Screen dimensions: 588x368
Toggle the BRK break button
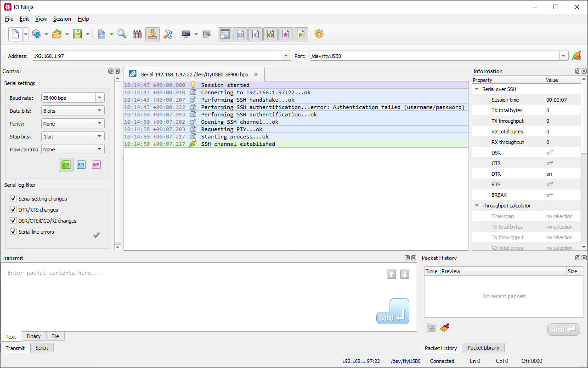[96, 164]
